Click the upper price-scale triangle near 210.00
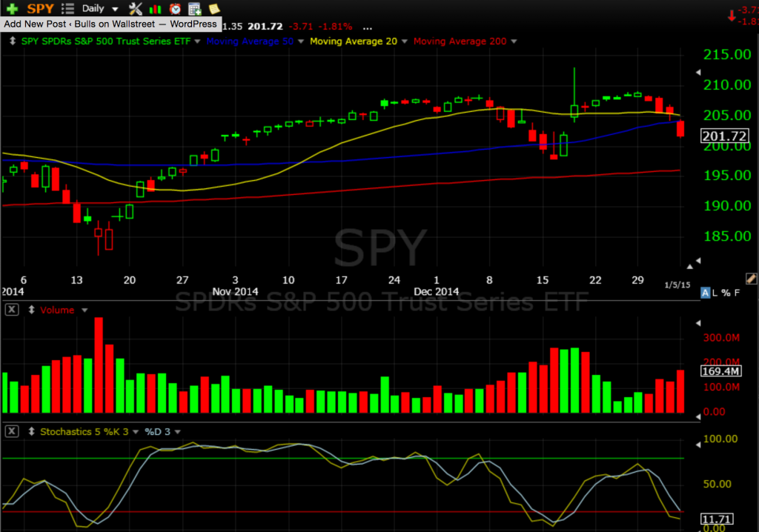The height and width of the screenshot is (532, 759). point(698,72)
